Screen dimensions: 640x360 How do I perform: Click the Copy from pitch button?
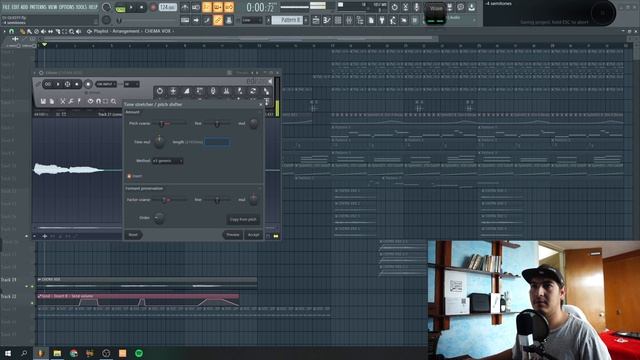pos(242,220)
